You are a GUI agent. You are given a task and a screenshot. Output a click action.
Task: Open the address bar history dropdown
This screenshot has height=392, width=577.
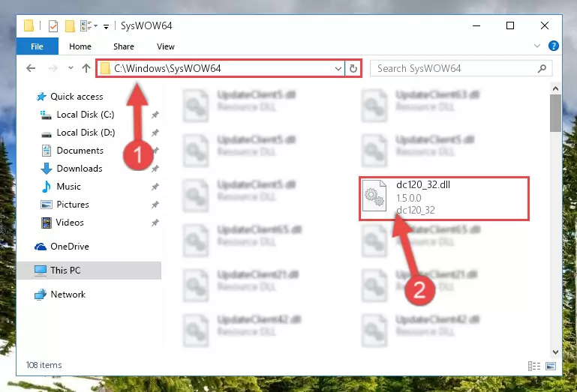[338, 69]
